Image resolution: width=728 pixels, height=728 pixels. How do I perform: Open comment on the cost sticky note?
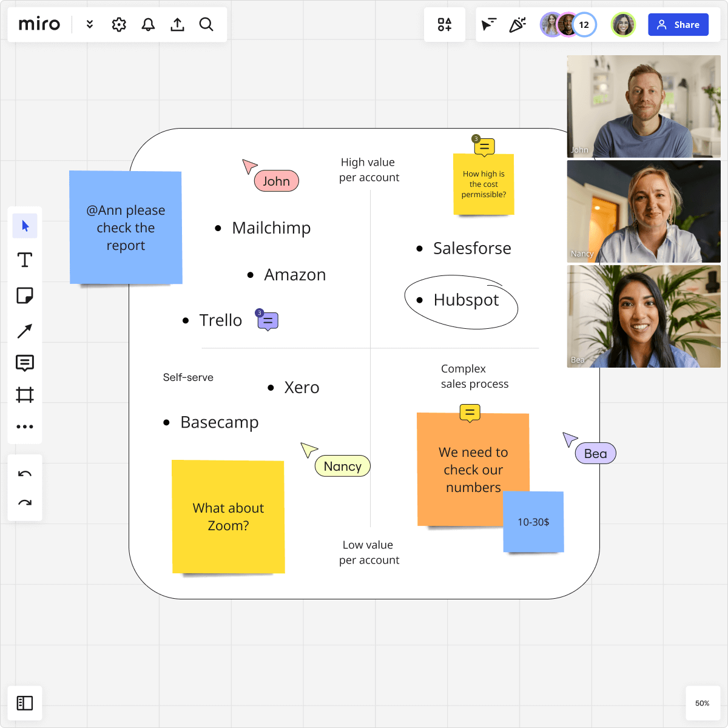(x=484, y=146)
